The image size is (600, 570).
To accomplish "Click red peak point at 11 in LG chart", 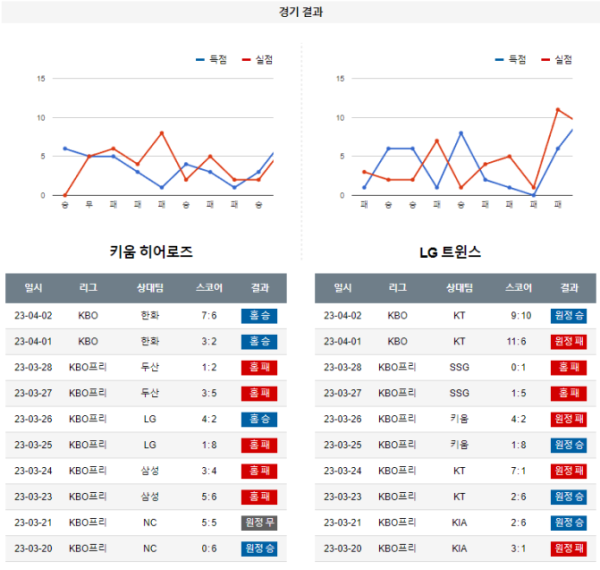I will (558, 110).
